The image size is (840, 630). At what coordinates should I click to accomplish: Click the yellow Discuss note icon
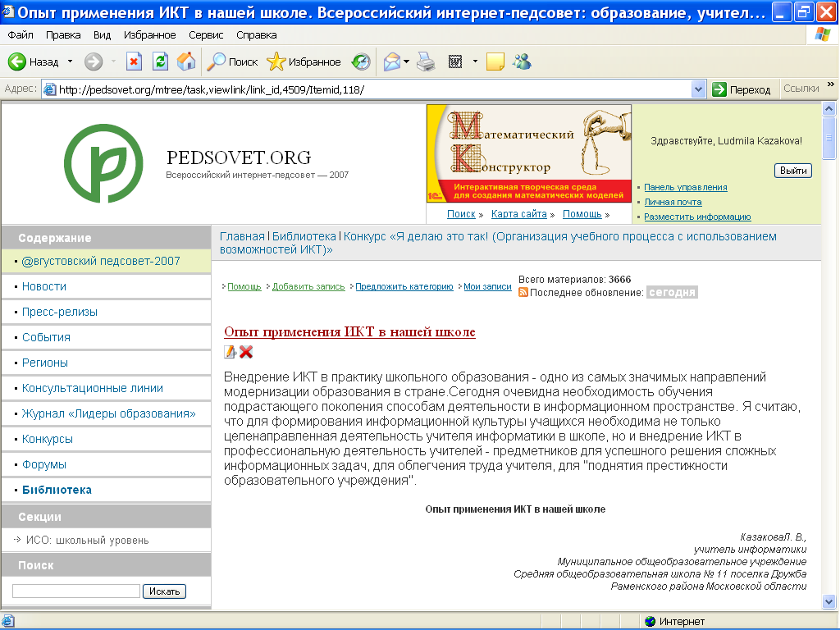(495, 62)
